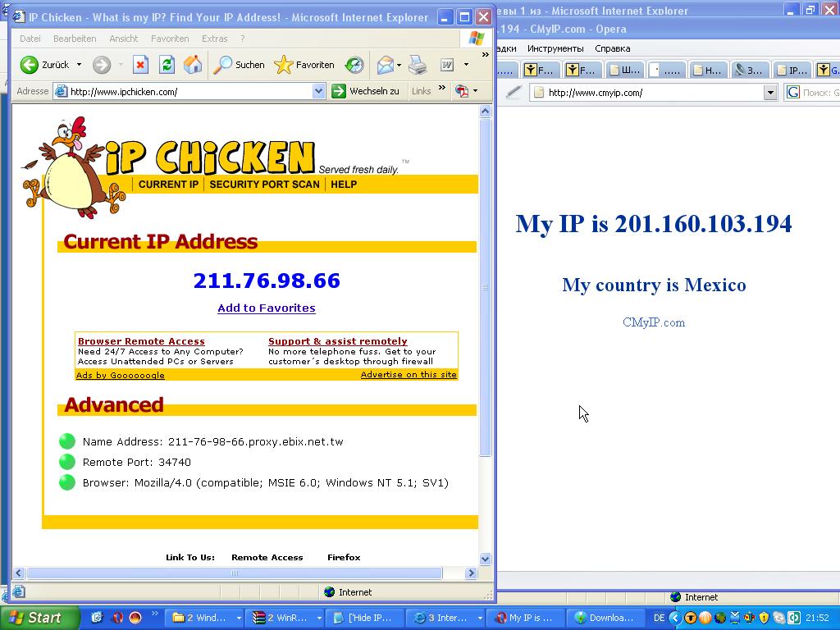Click the DE language indicator in tray
This screenshot has width=840, height=630.
point(659,618)
